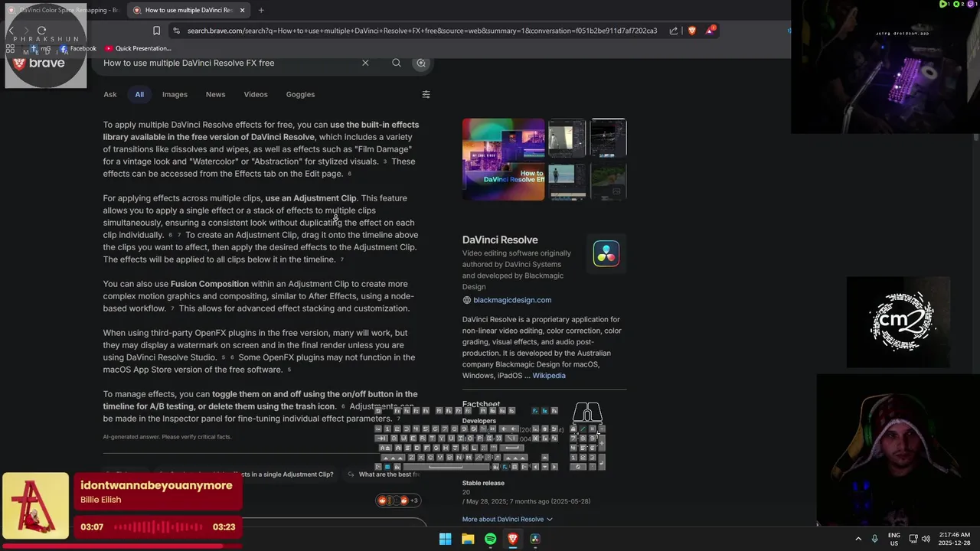Click the source icons +3 badge

(x=398, y=500)
